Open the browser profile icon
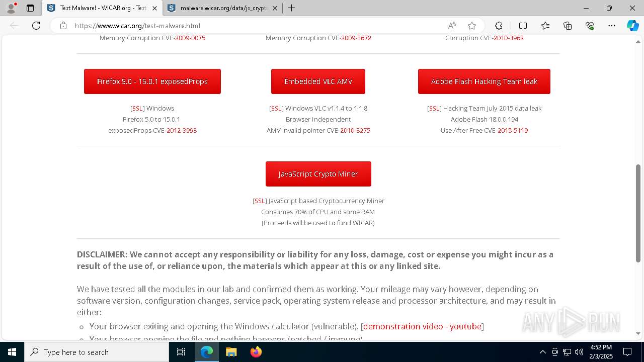This screenshot has width=644, height=362. click(x=11, y=8)
